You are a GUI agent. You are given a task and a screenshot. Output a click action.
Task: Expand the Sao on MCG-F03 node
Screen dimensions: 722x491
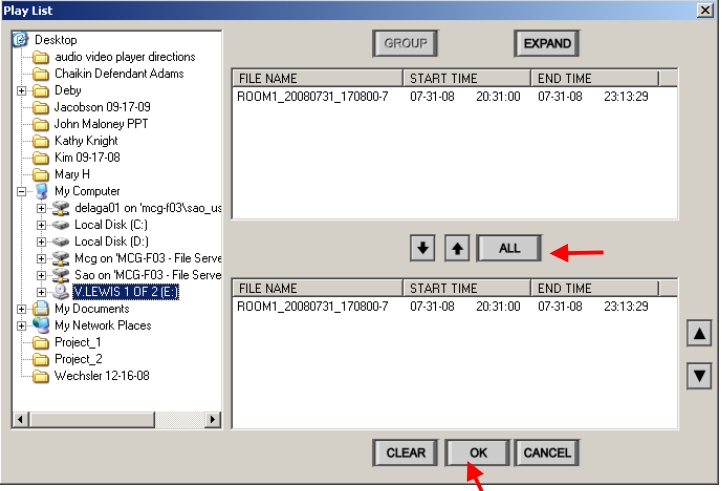(x=41, y=275)
